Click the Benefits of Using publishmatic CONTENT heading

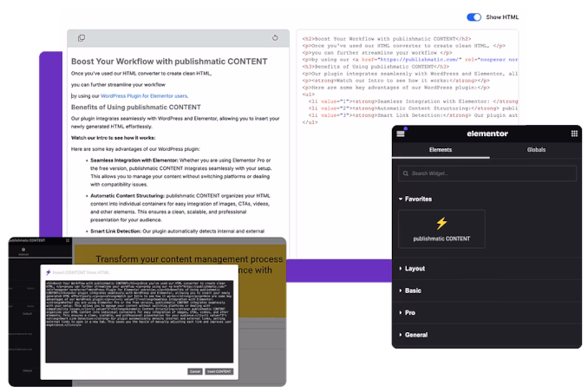tap(136, 108)
